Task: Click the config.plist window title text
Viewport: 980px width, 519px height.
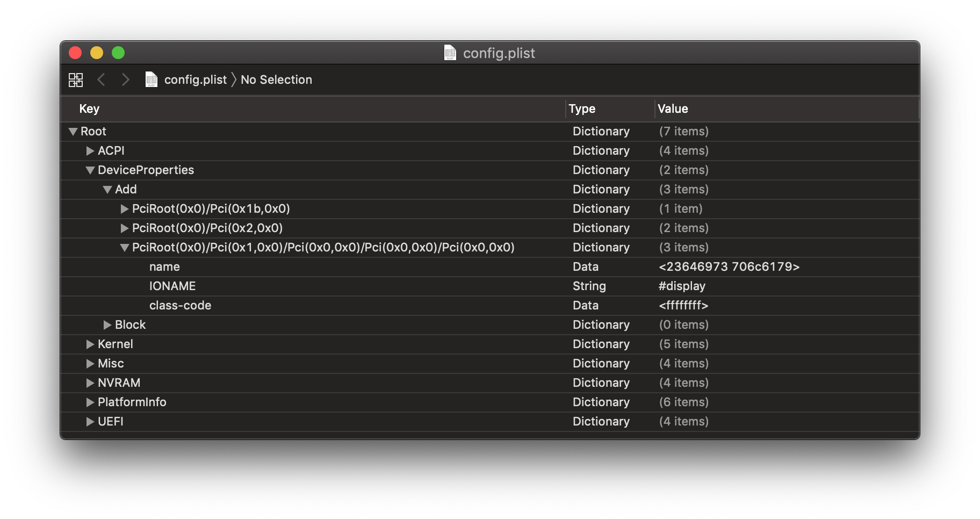Action: (x=499, y=53)
